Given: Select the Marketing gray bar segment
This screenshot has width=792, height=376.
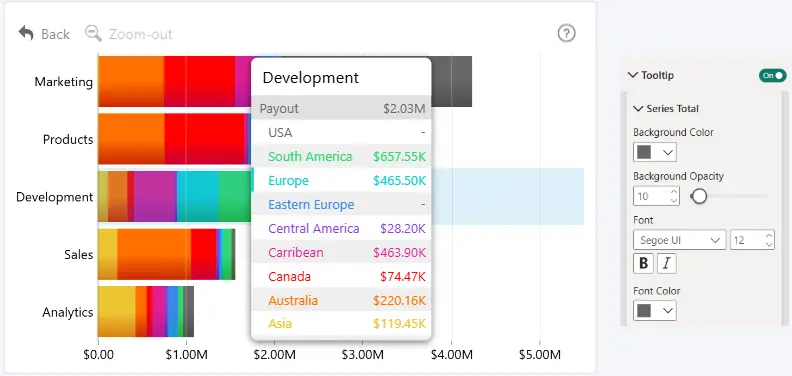Looking at the screenshot, I should tap(452, 81).
